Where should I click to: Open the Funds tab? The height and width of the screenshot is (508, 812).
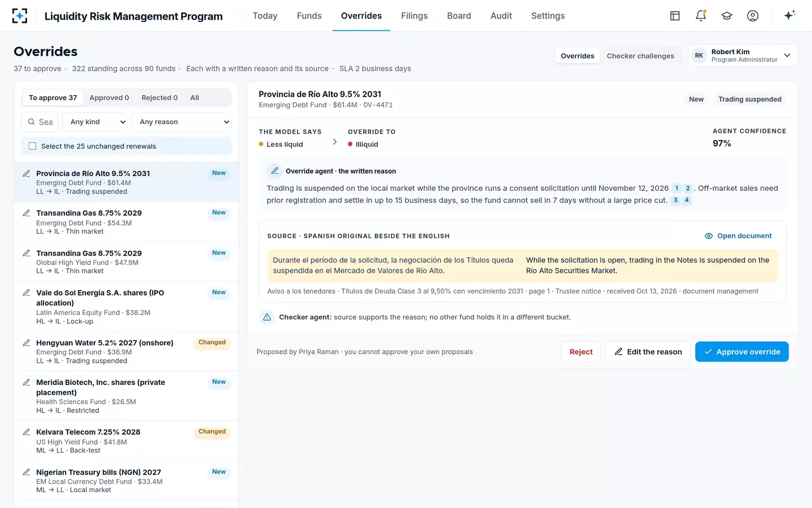point(309,16)
